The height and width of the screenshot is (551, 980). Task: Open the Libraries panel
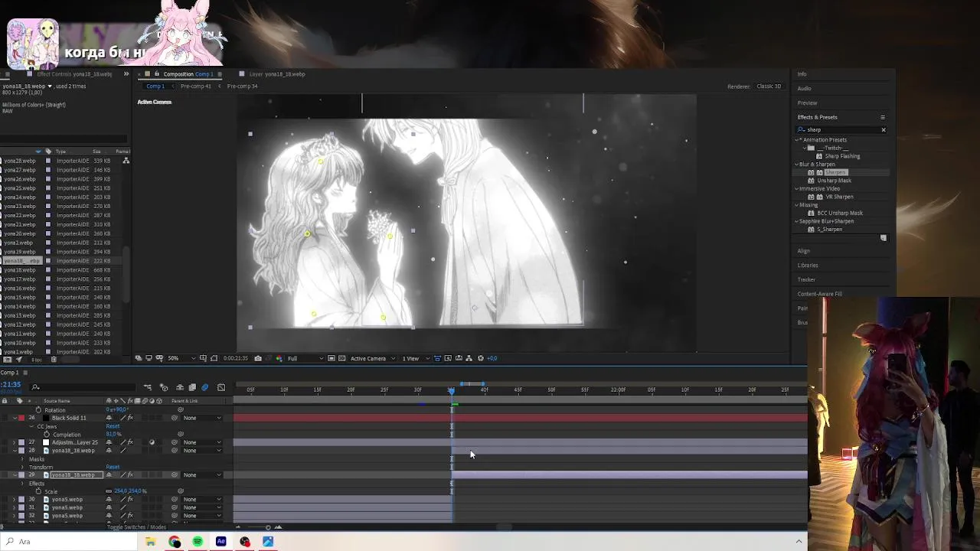pyautogui.click(x=808, y=265)
